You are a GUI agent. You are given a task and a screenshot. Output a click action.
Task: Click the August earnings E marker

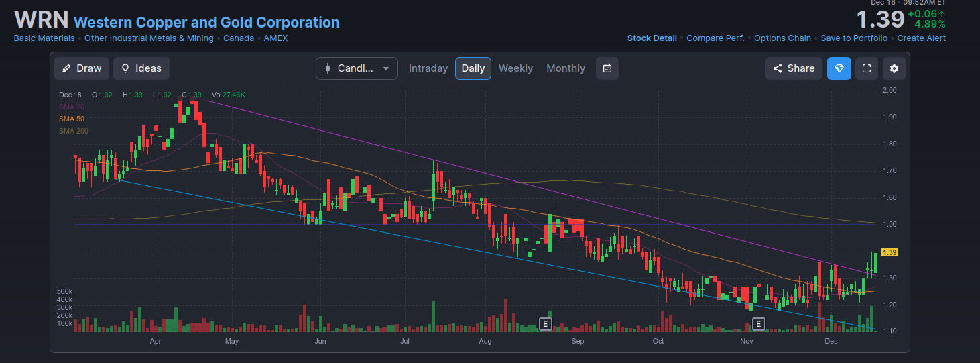pos(546,324)
